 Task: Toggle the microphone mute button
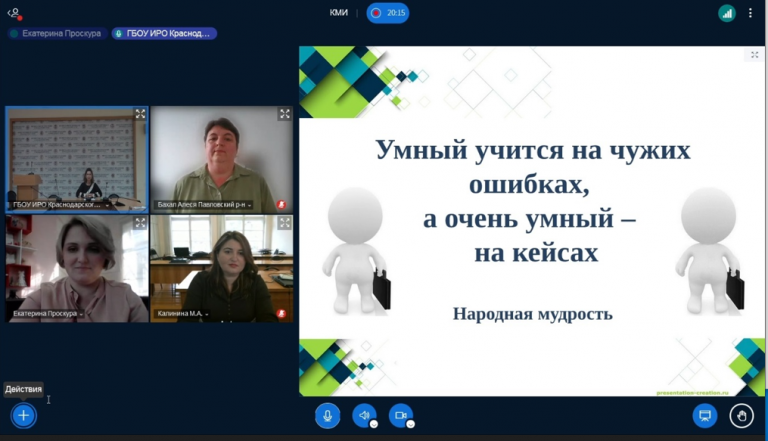click(327, 415)
